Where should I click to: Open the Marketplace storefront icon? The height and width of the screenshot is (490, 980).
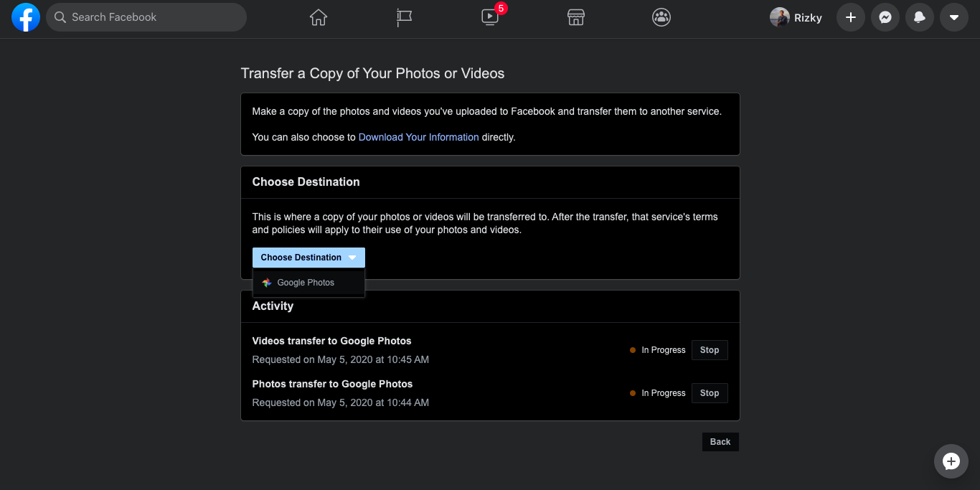point(576,17)
